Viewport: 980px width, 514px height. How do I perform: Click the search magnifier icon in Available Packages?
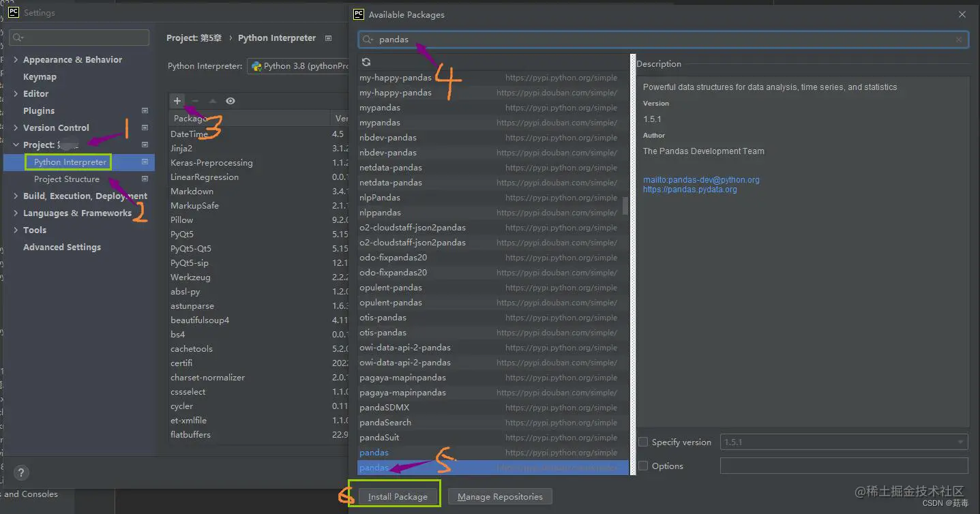[x=368, y=40]
